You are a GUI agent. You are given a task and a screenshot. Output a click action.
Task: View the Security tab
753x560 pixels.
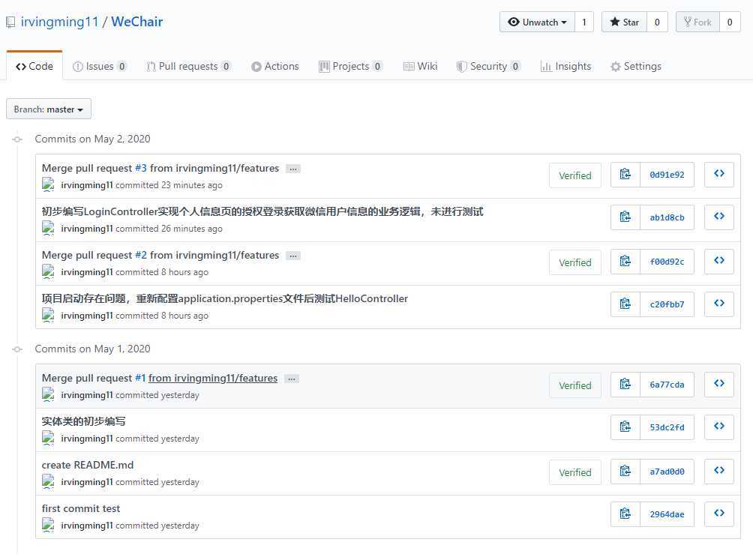488,66
